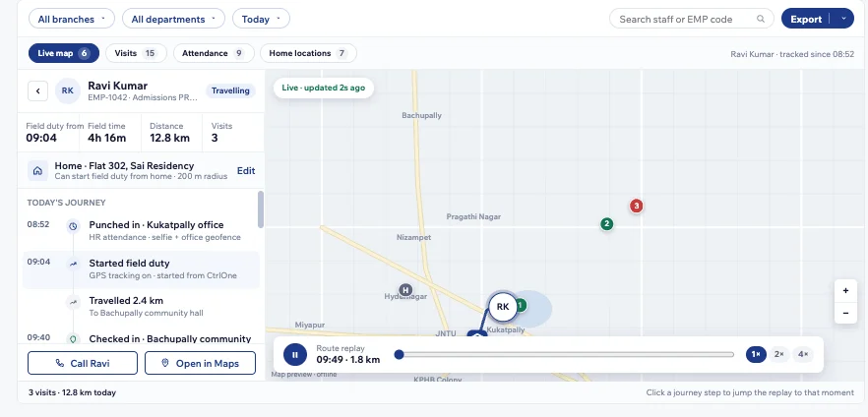Click the journey list scrollbar
This screenshot has height=417, width=868.
click(x=261, y=209)
